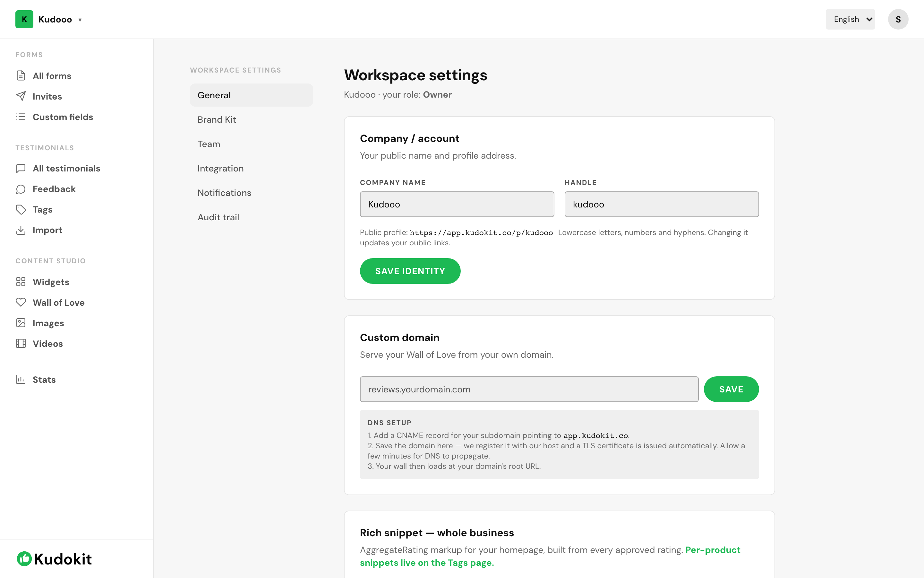This screenshot has height=578, width=924.
Task: Open the Integration settings tab
Action: [251, 168]
